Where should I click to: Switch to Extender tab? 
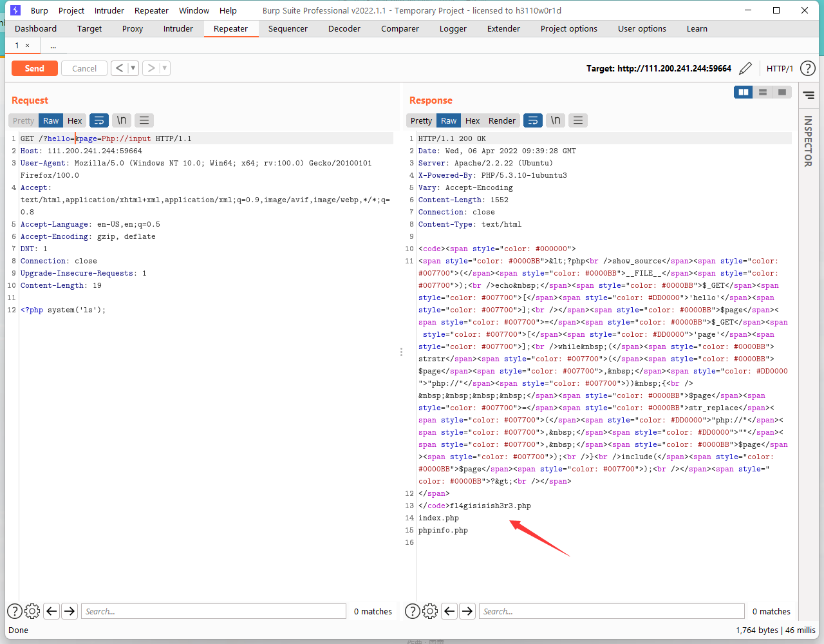click(x=503, y=28)
